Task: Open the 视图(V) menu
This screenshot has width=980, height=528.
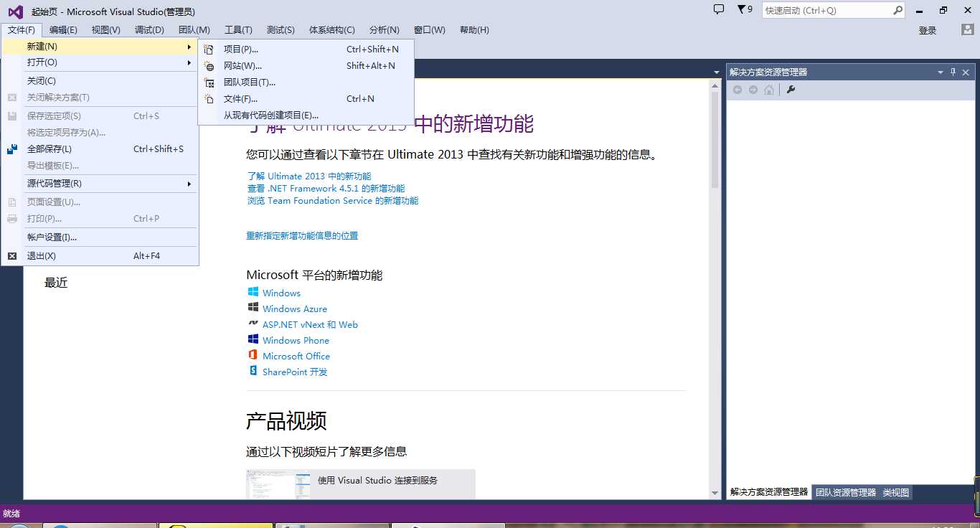Action: coord(106,30)
